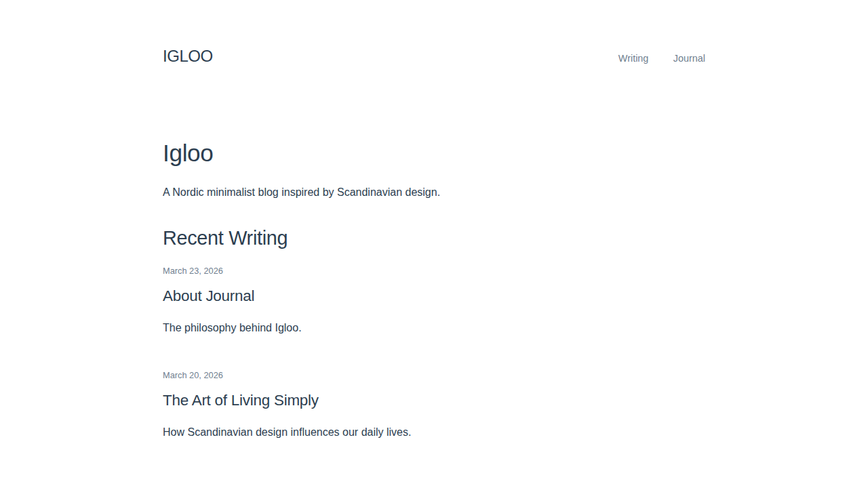Open The Art of Living Simply post
868x488 pixels.
coord(240,401)
